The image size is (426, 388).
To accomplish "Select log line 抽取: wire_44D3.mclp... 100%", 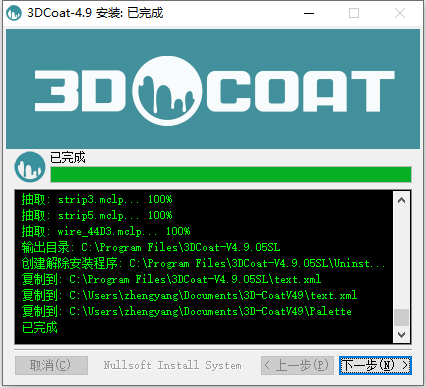I will [106, 231].
